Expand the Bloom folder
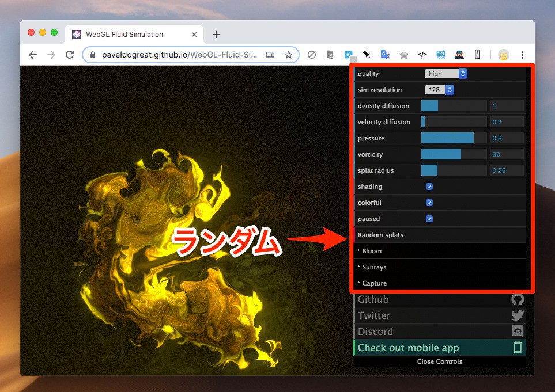The image size is (555, 392). (372, 251)
